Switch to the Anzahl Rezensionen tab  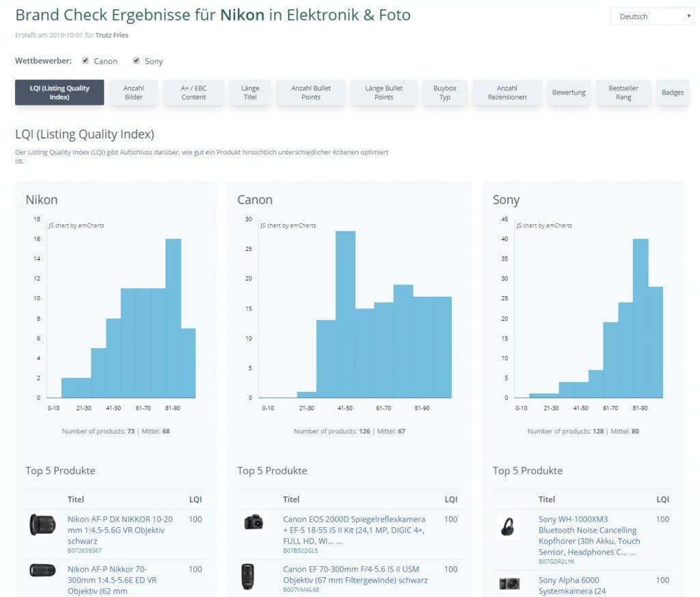(507, 92)
